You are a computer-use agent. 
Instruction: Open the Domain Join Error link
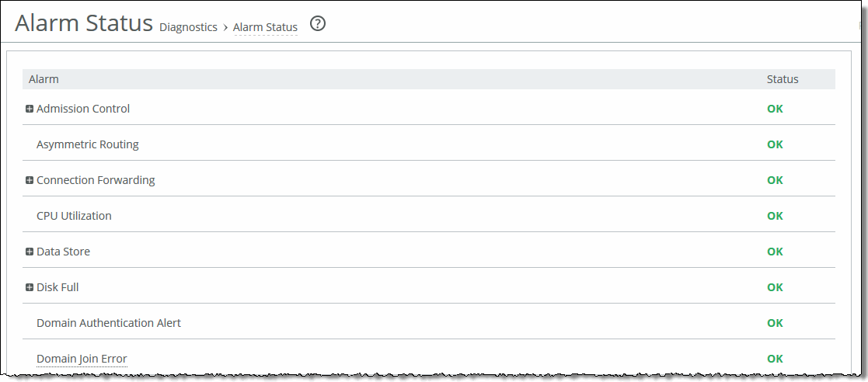[82, 359]
